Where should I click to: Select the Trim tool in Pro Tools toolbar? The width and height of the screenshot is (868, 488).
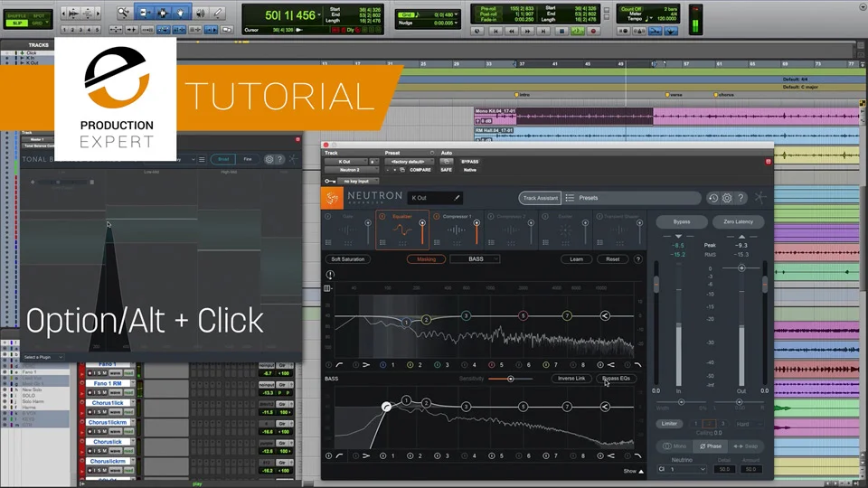(x=144, y=12)
